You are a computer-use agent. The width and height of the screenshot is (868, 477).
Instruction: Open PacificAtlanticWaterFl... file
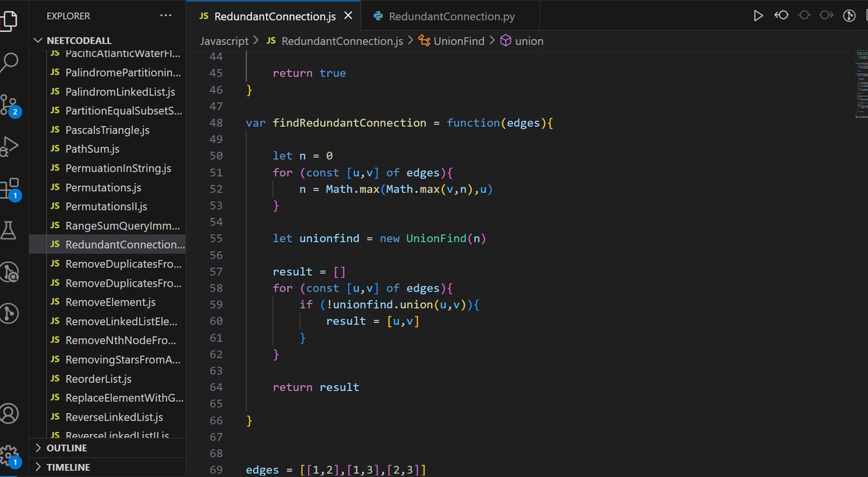coord(107,54)
